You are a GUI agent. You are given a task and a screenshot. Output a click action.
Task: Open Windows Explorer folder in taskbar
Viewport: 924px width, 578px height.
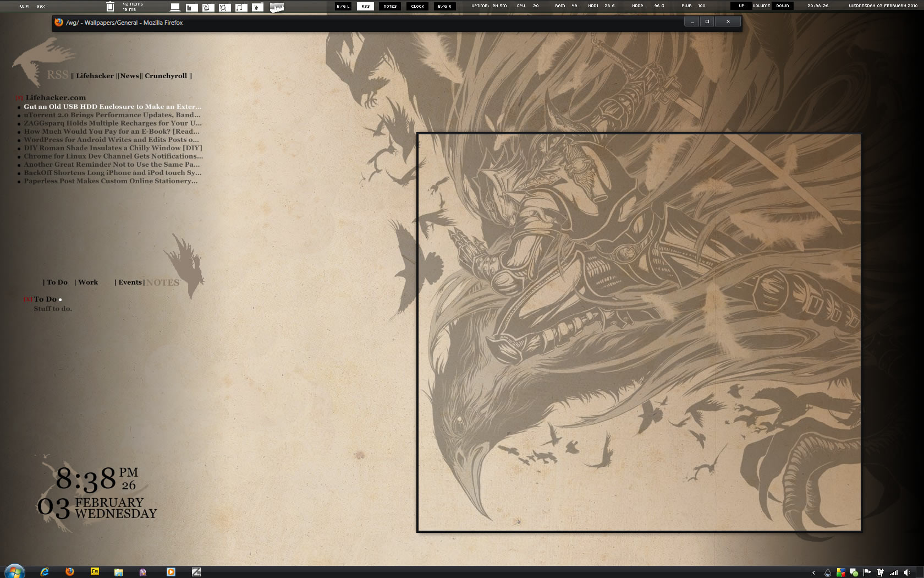click(118, 572)
